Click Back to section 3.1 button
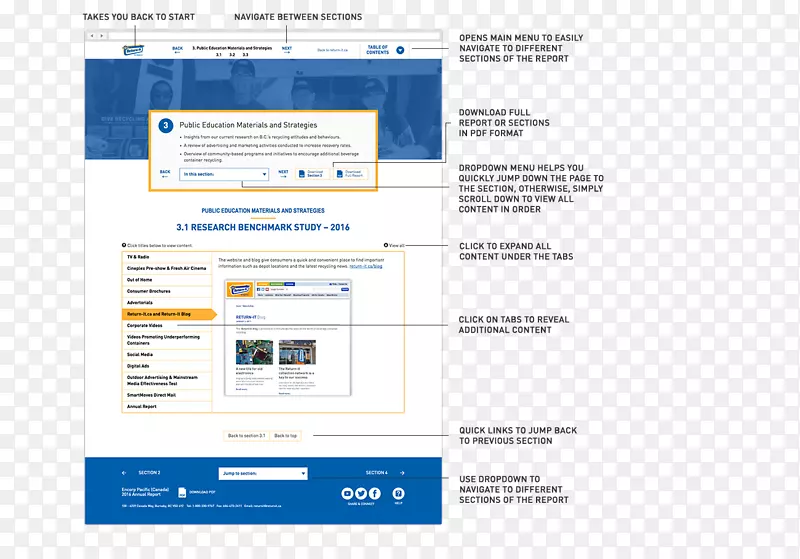This screenshot has width=800, height=559. [x=246, y=436]
